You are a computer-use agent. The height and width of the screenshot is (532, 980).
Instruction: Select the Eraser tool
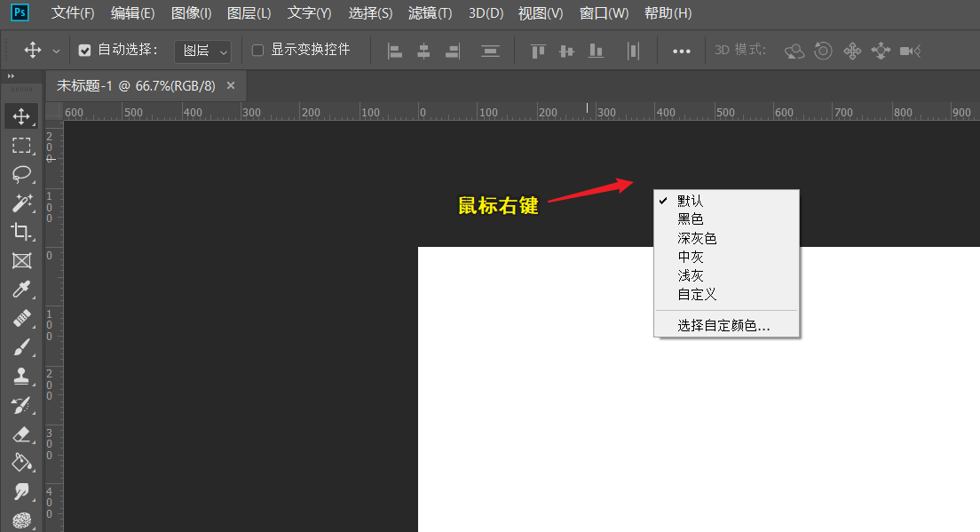[22, 434]
